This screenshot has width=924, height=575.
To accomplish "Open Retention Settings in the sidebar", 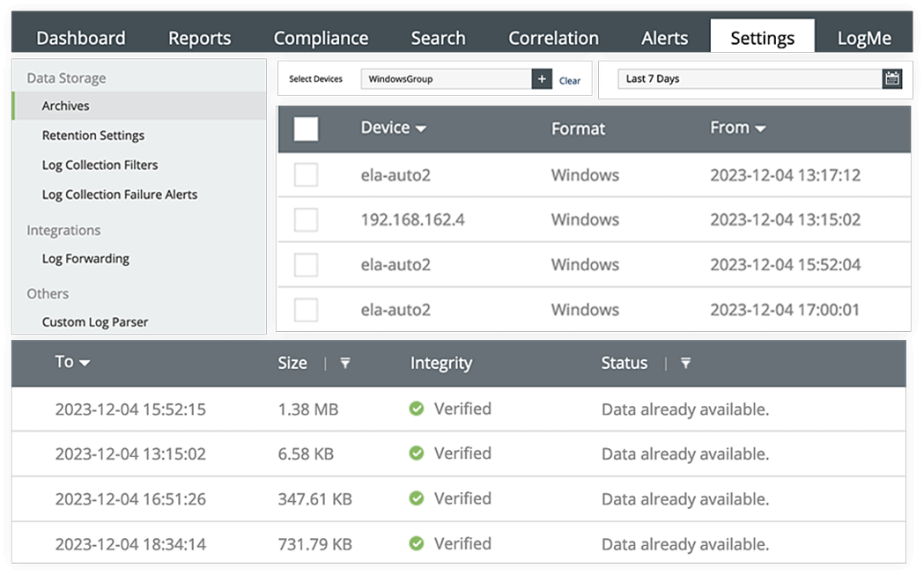I will coord(93,136).
